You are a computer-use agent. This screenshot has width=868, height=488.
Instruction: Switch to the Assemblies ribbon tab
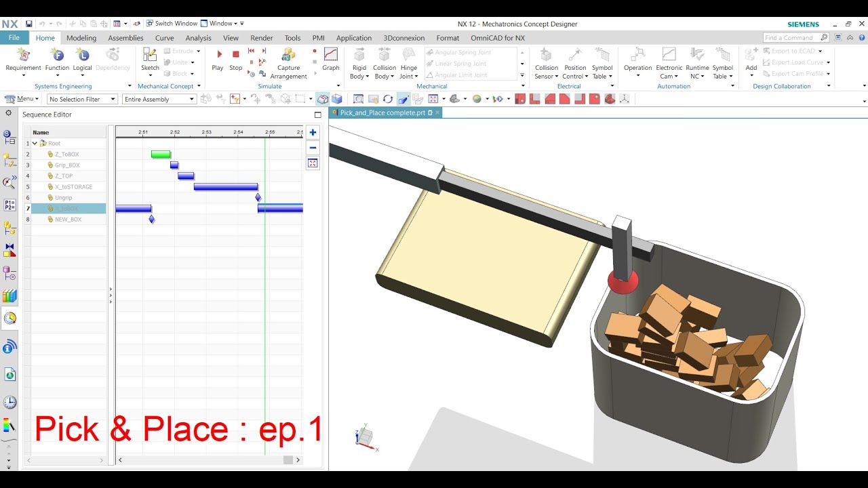click(x=125, y=38)
